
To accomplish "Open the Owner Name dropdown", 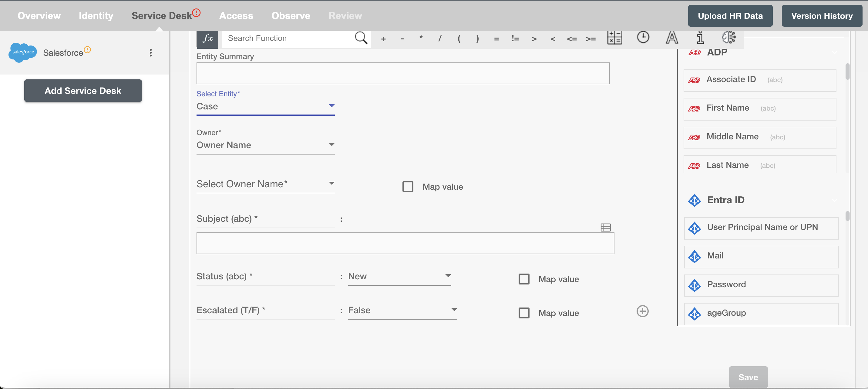I will click(265, 145).
